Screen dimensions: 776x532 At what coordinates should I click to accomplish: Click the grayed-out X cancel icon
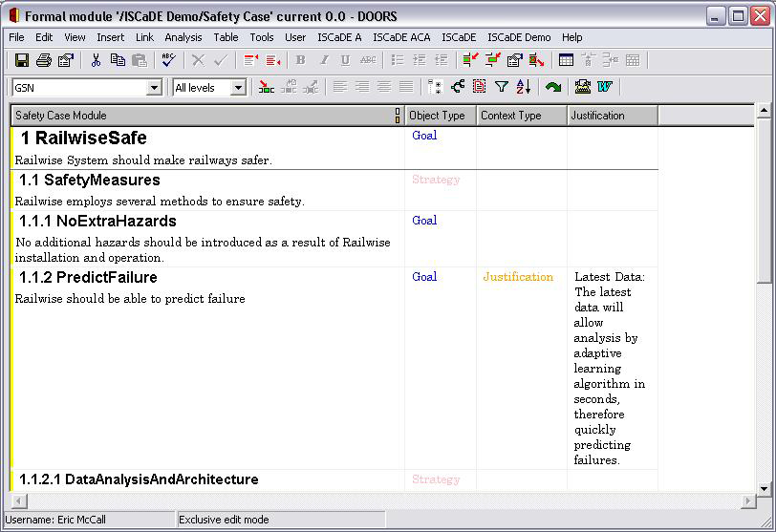(x=198, y=60)
